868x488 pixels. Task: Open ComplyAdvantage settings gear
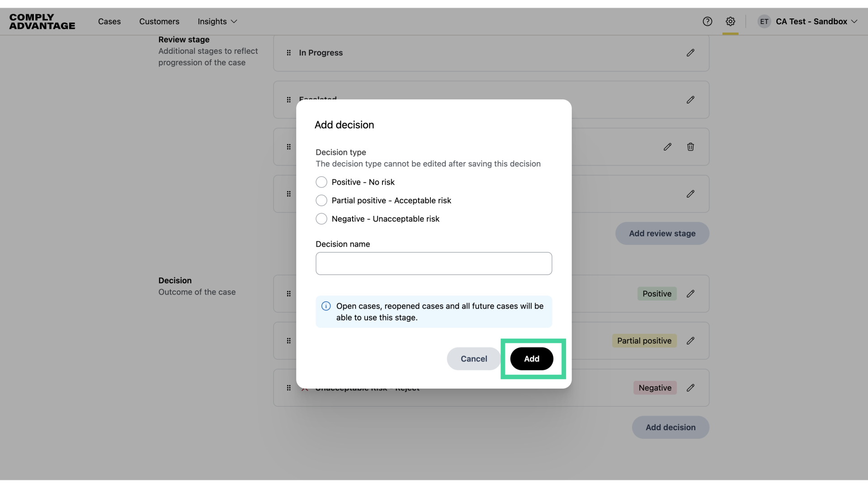[x=730, y=21]
